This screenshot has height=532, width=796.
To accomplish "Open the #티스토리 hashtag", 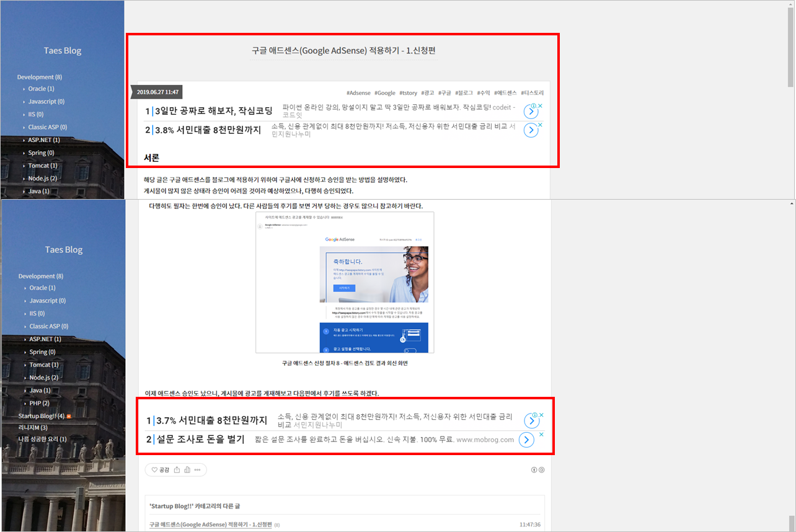I will click(533, 93).
